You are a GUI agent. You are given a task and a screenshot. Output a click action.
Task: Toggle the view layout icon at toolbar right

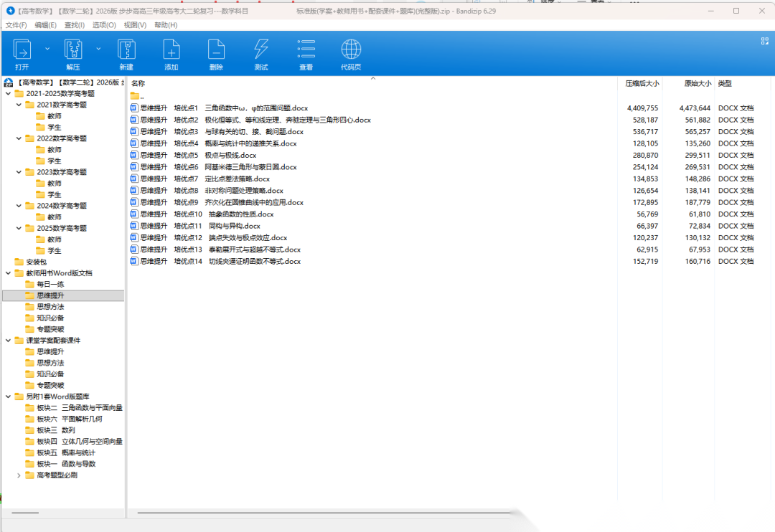click(765, 42)
